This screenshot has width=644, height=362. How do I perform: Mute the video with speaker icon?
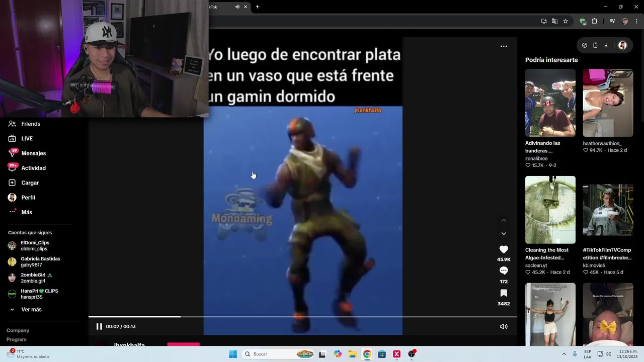click(504, 326)
